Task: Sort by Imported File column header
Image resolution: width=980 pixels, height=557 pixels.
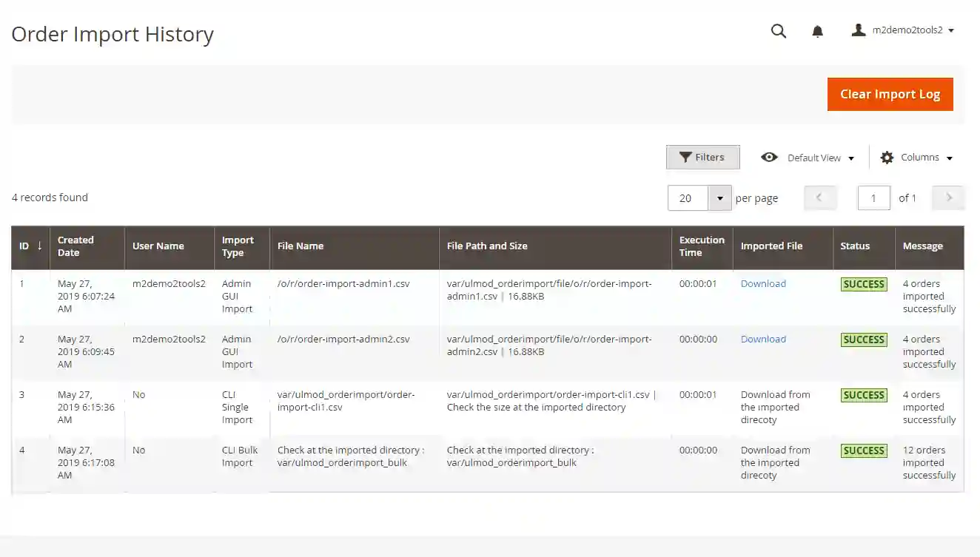Action: click(782, 246)
